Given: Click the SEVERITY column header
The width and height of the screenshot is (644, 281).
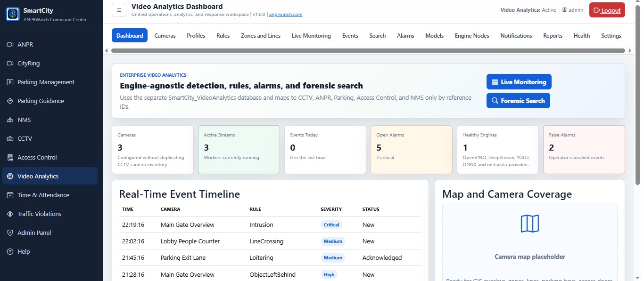Looking at the screenshot, I should [331, 209].
